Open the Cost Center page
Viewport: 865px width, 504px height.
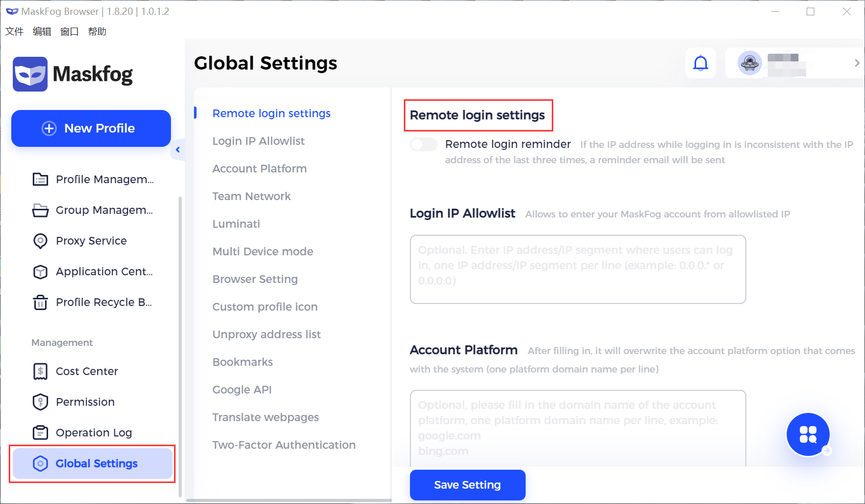point(86,371)
